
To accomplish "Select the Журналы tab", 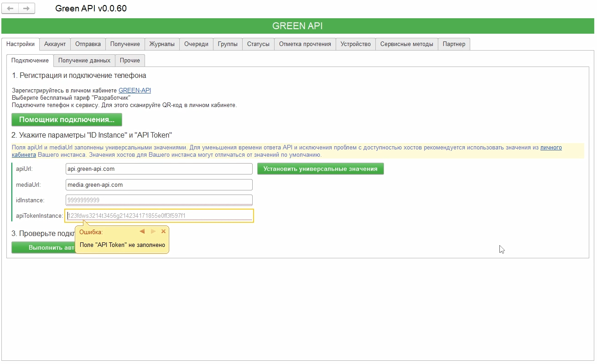I will 162,44.
